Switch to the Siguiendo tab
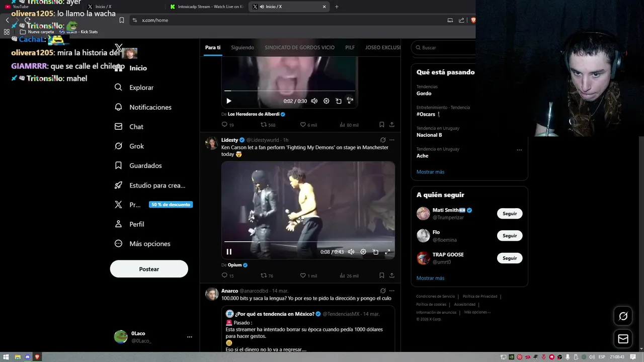 click(243, 47)
